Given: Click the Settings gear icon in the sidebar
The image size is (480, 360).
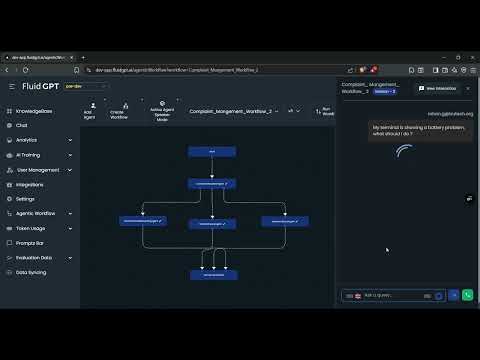Looking at the screenshot, I should click(x=9, y=199).
